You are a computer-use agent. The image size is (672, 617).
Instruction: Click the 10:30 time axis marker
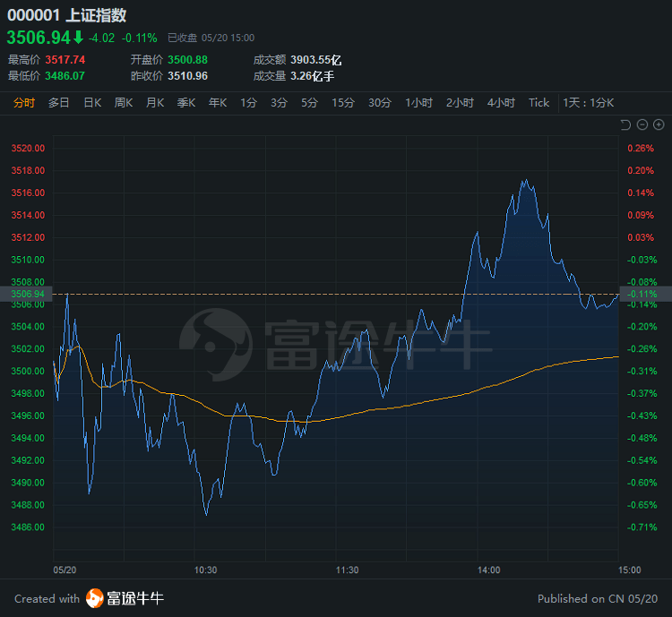(205, 570)
